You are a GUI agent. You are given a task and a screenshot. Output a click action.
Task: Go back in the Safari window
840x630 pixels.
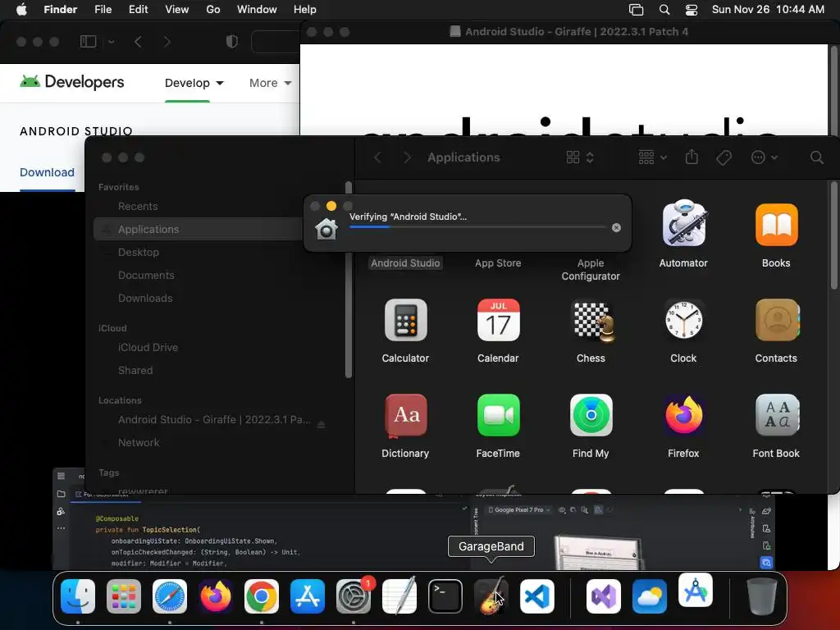click(x=138, y=42)
